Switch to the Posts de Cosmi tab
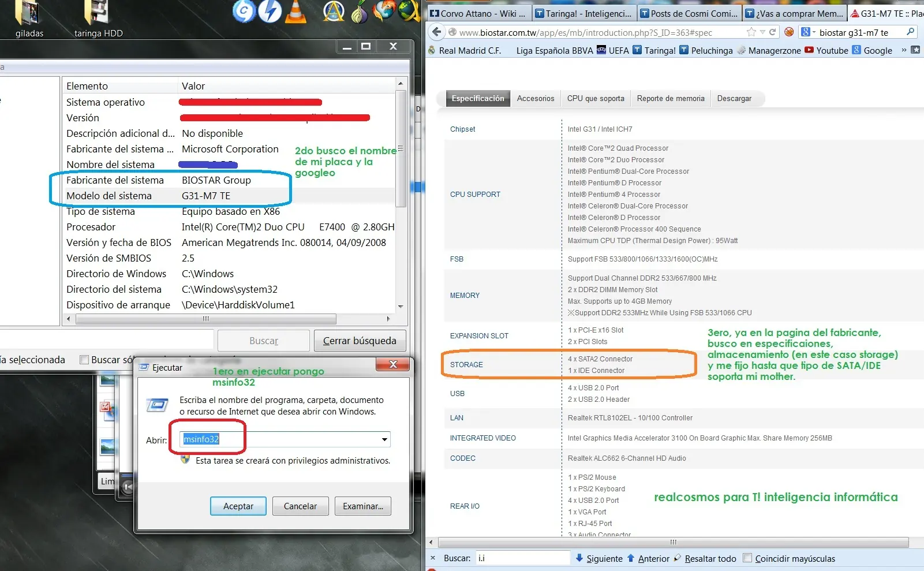The height and width of the screenshot is (571, 924). [689, 13]
